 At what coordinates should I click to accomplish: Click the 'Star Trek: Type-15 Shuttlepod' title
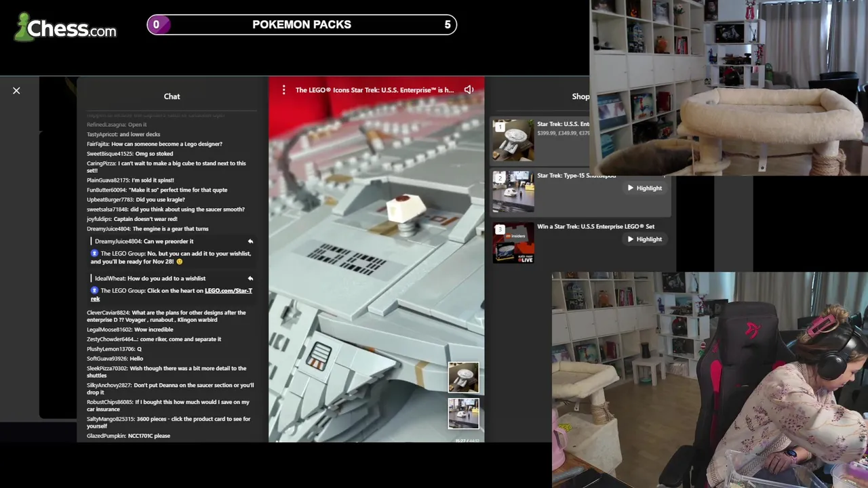click(x=576, y=176)
